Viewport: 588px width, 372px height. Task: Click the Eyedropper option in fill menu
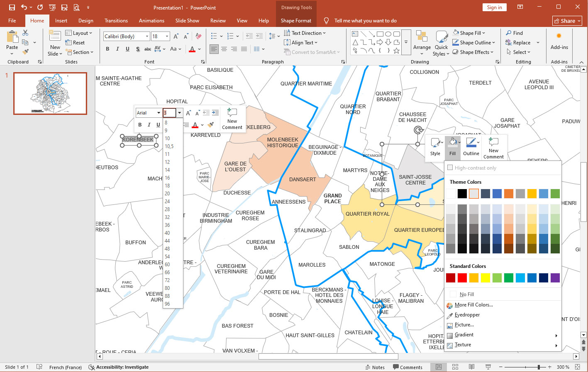pyautogui.click(x=467, y=315)
